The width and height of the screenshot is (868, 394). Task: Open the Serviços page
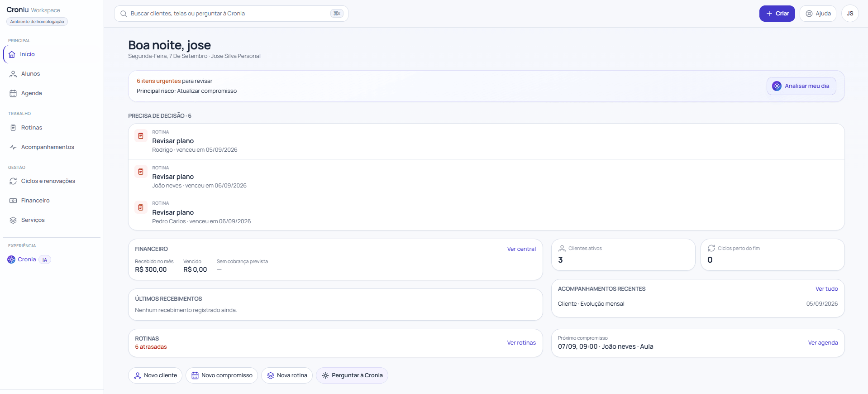pos(52,220)
